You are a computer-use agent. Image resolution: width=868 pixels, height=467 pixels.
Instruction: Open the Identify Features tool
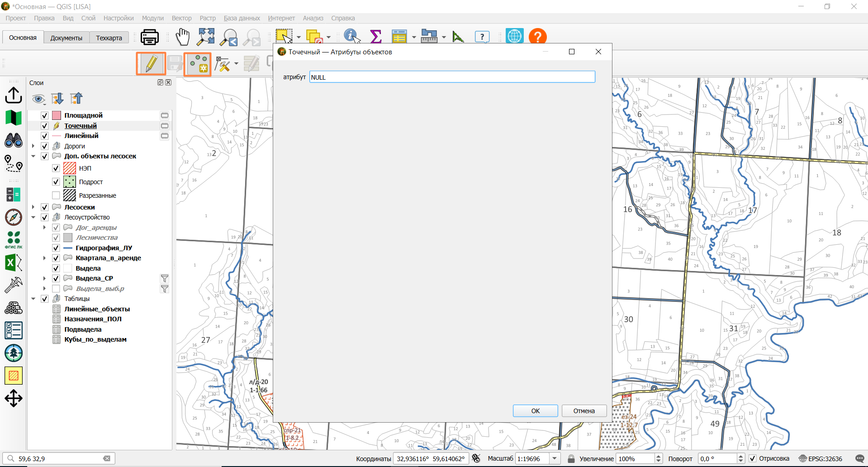352,36
